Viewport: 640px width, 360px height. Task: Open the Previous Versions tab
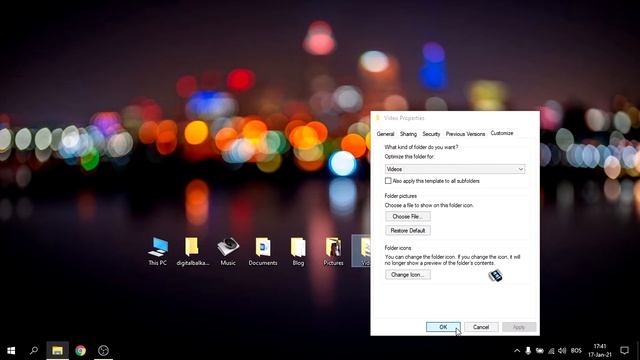(x=465, y=134)
